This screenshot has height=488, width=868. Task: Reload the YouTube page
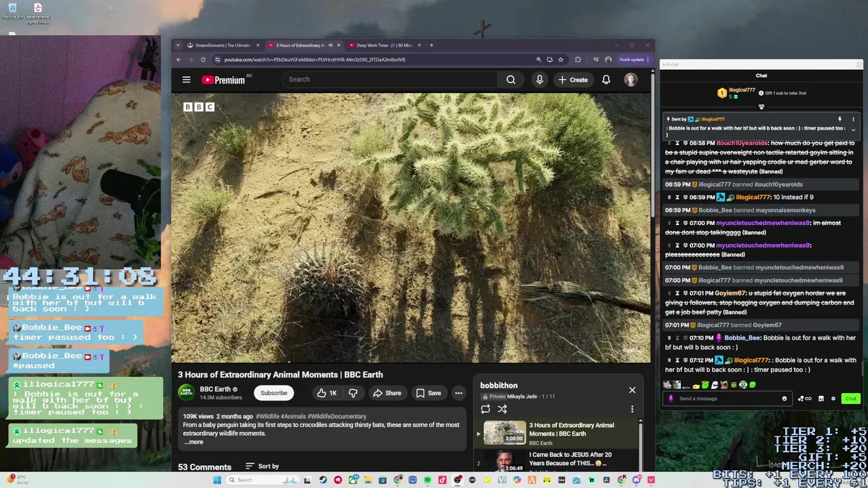point(203,60)
